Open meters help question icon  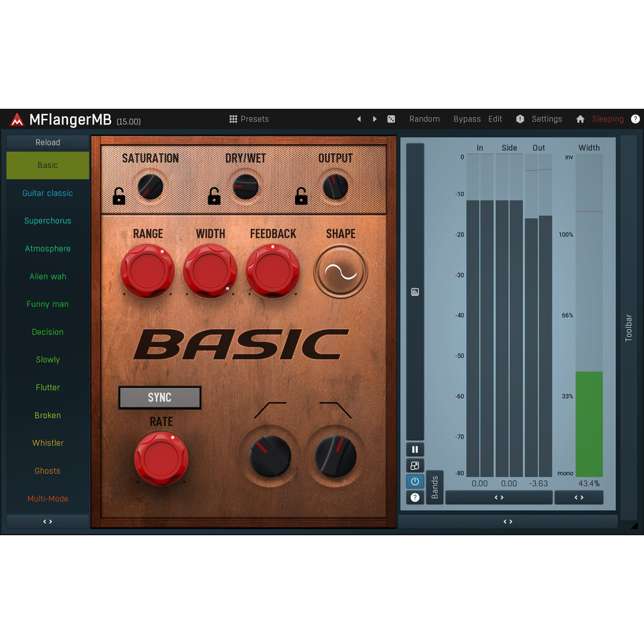415,497
